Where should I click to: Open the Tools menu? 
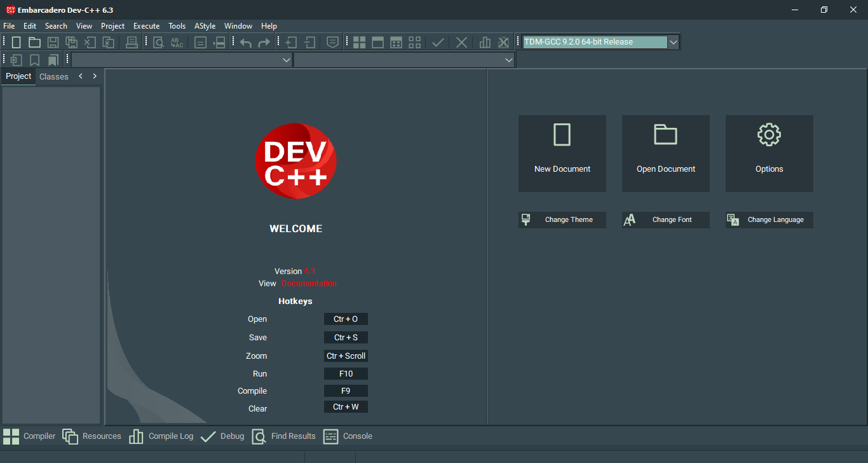click(x=177, y=26)
